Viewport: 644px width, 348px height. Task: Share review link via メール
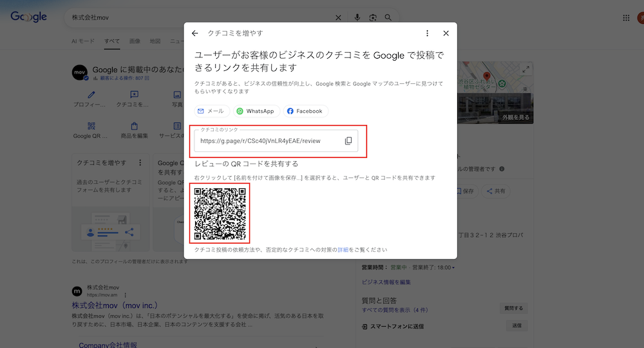coord(211,111)
